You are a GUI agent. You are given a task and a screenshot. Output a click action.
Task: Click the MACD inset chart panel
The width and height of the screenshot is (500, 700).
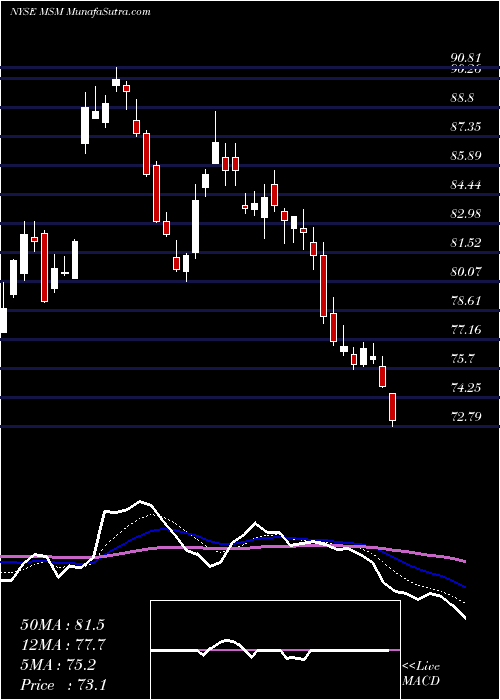[x=275, y=650]
